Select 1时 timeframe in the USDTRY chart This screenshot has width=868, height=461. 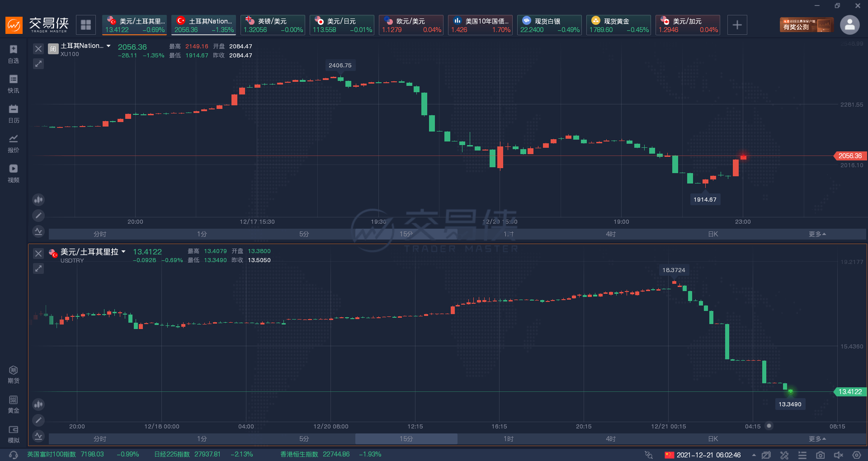tap(509, 439)
